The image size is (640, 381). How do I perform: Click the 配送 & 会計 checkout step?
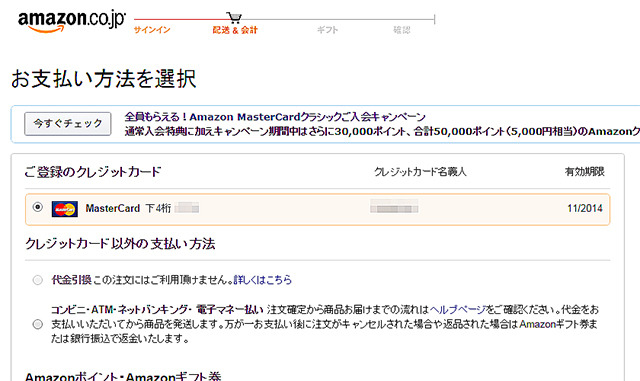[235, 30]
